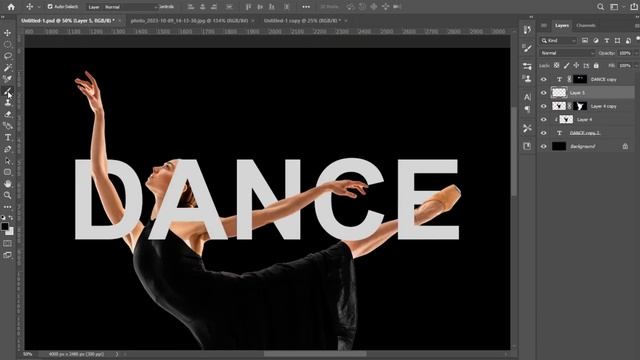Click the vertical canvas scrollbar

pyautogui.click(x=514, y=151)
